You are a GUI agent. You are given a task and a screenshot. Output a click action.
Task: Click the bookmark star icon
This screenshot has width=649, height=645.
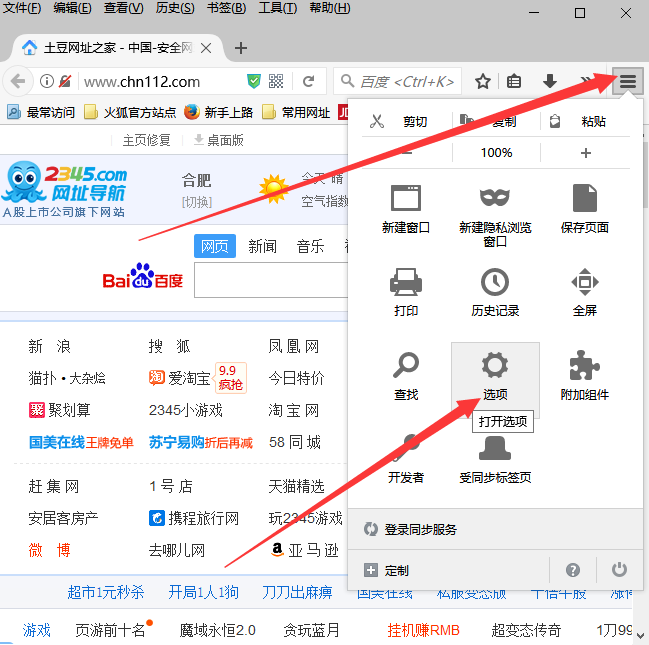point(483,81)
